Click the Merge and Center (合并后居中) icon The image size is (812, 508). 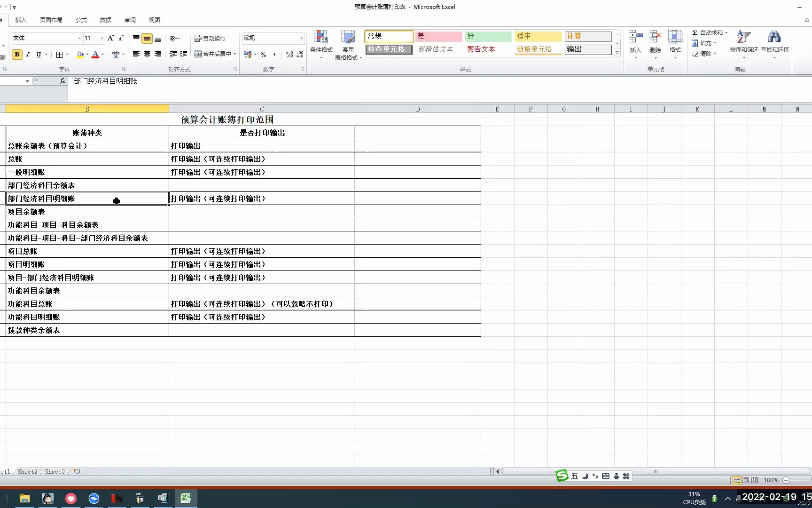coord(198,54)
